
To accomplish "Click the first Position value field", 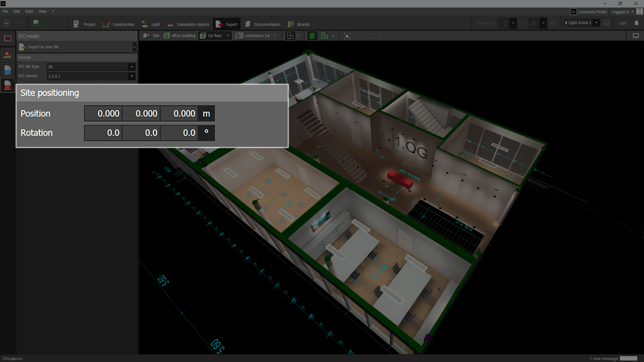I will pyautogui.click(x=103, y=113).
